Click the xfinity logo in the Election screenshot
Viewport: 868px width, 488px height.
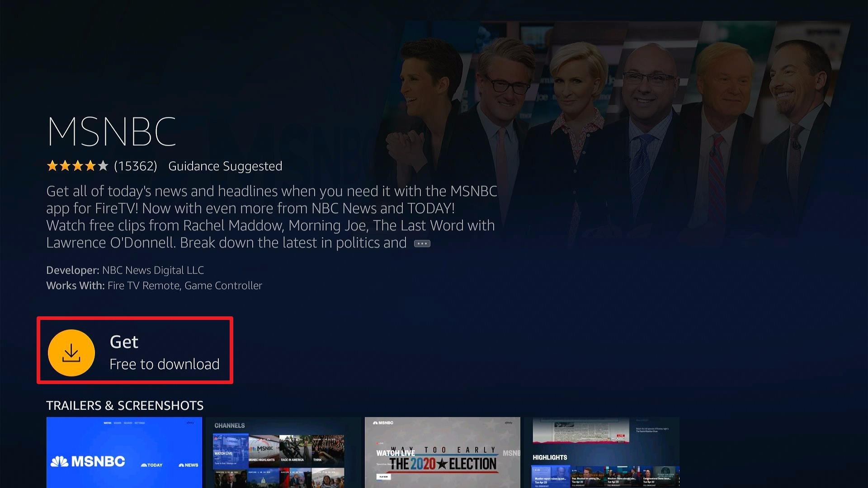click(509, 423)
